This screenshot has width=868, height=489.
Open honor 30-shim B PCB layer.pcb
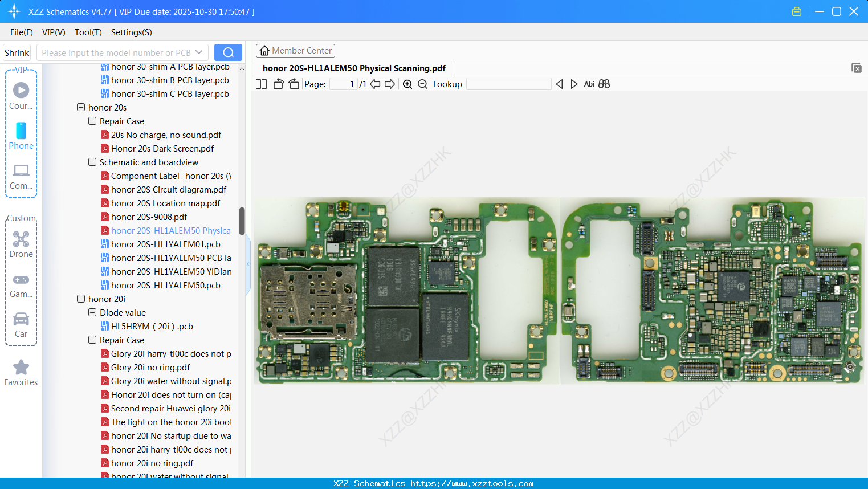pos(170,80)
